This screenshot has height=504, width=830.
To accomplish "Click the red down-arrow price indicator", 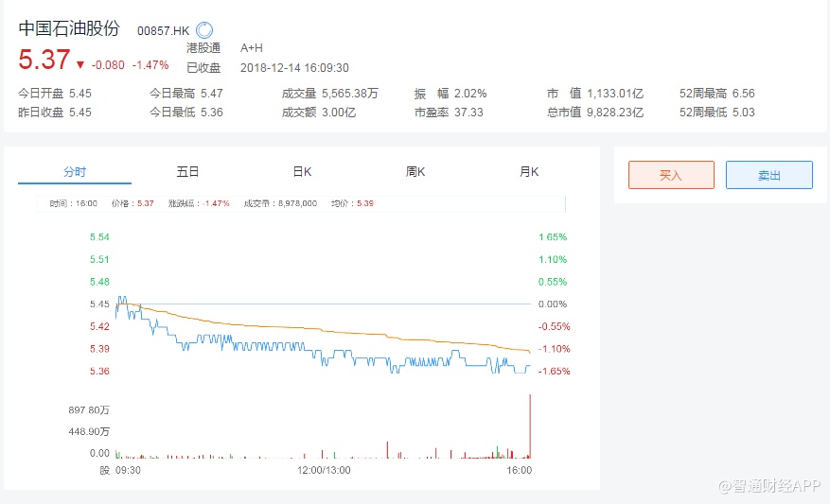I will (x=79, y=64).
